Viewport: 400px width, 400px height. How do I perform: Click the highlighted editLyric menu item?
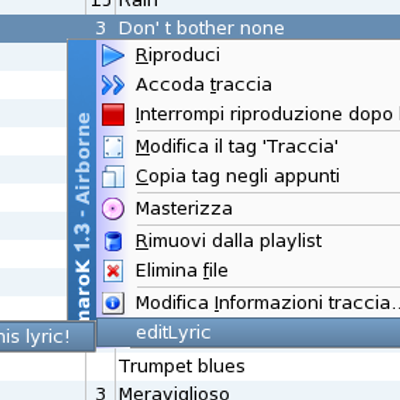tap(248, 333)
